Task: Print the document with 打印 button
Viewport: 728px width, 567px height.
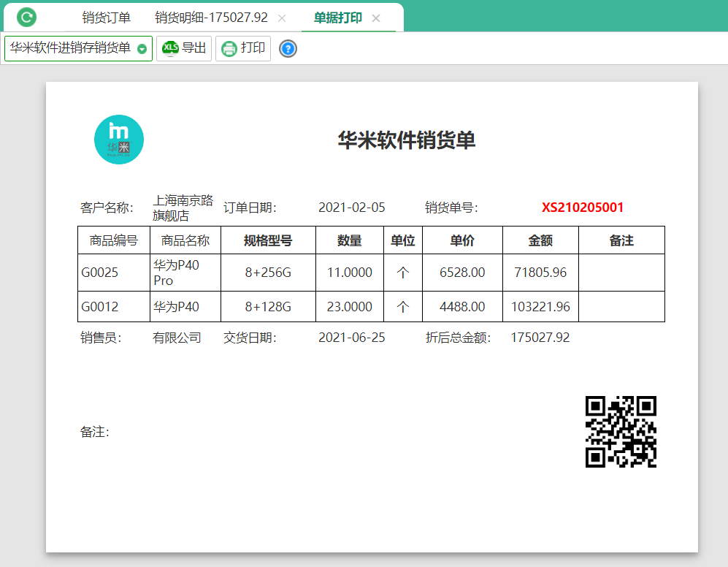Action: pos(243,48)
